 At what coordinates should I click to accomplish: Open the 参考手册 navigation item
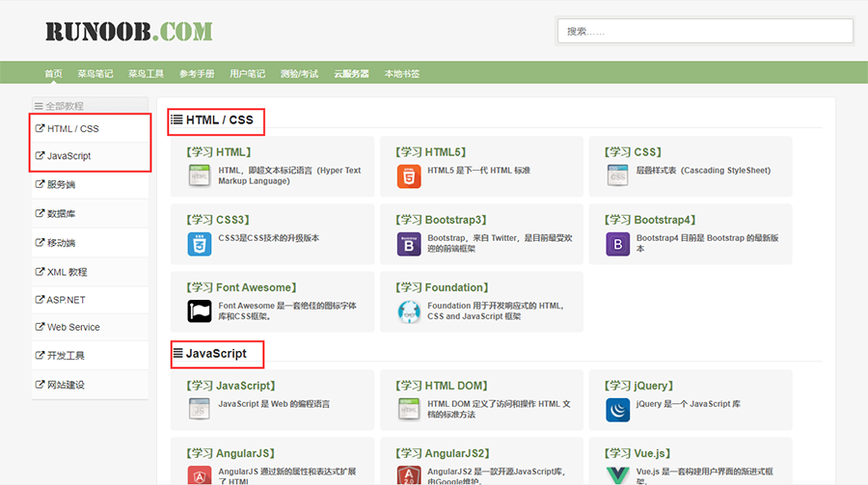click(x=197, y=73)
